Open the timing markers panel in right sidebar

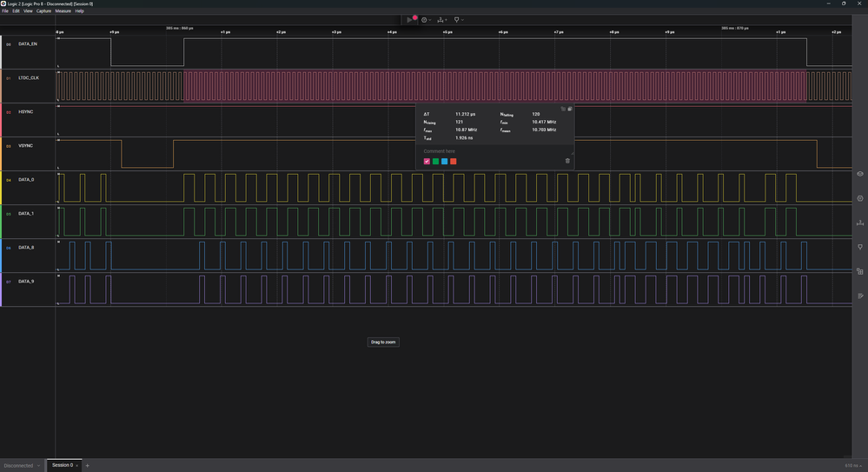click(x=859, y=247)
